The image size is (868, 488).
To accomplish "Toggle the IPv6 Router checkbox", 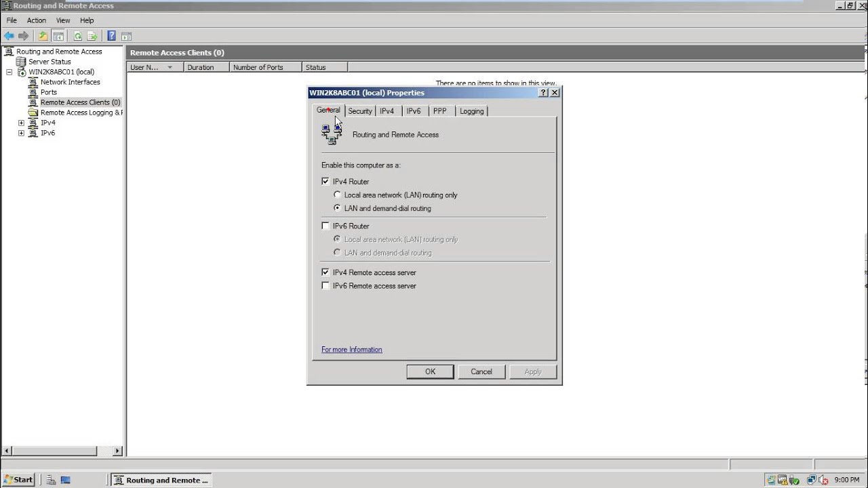I will [325, 226].
